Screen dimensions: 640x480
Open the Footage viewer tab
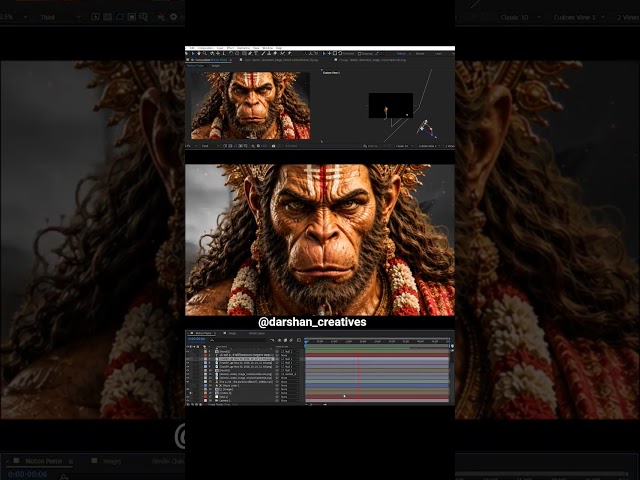372,60
